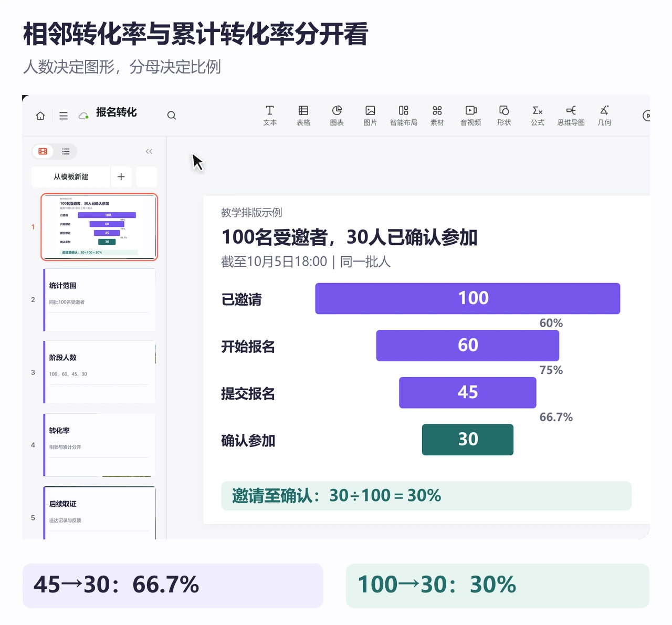The height and width of the screenshot is (625, 672).
Task: Select the 教学排版示例 label on the slide
Action: [251, 213]
